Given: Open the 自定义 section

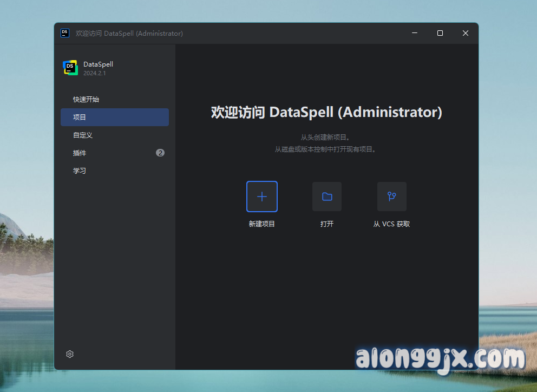Looking at the screenshot, I should pos(83,135).
